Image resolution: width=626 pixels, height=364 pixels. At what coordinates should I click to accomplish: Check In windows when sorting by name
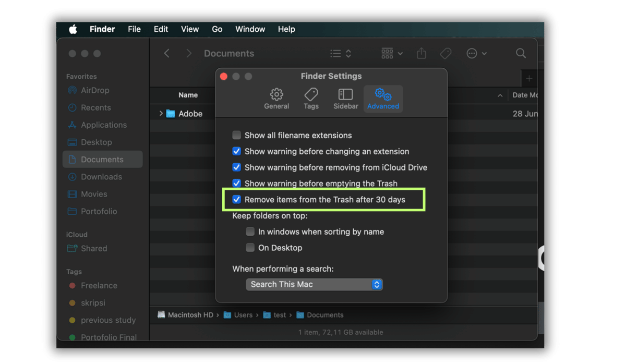click(250, 232)
